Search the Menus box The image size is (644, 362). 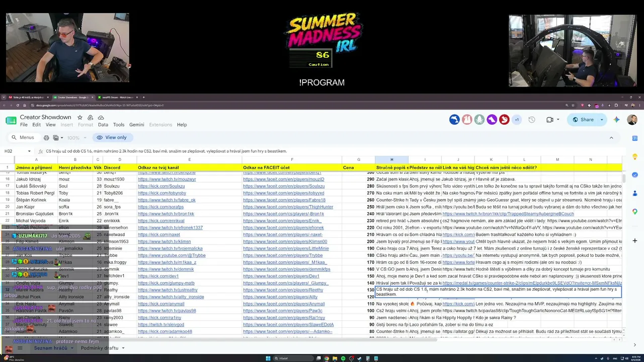pyautogui.click(x=23, y=137)
